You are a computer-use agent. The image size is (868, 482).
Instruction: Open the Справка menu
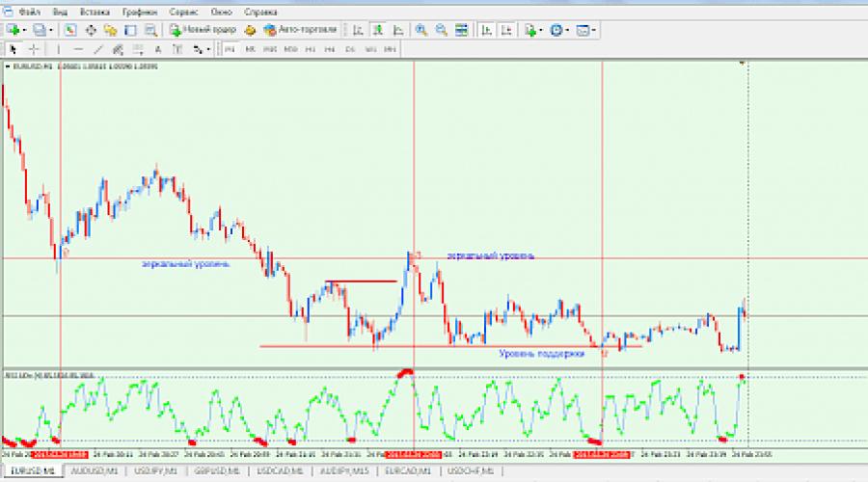pos(260,12)
